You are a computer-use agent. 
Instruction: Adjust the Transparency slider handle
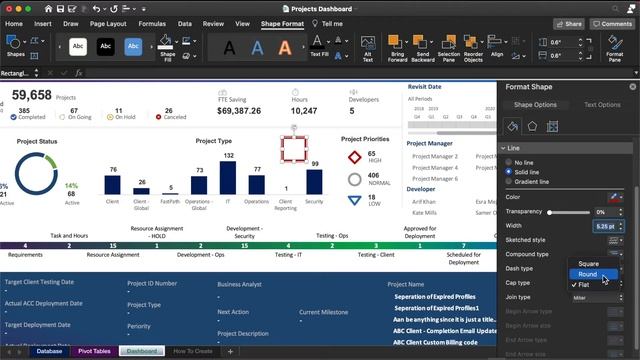pyautogui.click(x=550, y=212)
